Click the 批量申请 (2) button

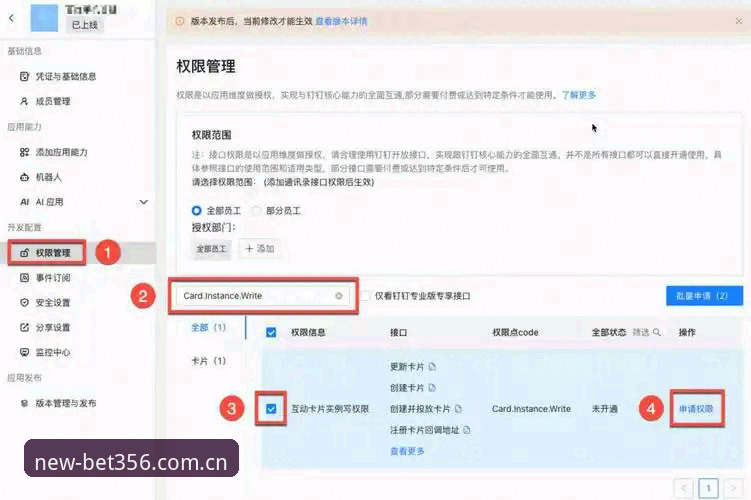[704, 295]
